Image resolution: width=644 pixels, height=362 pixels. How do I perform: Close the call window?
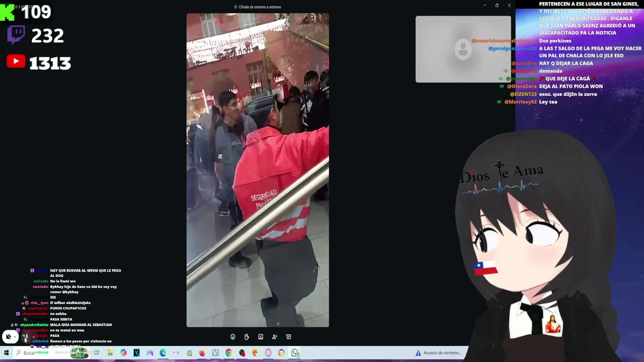[509, 6]
